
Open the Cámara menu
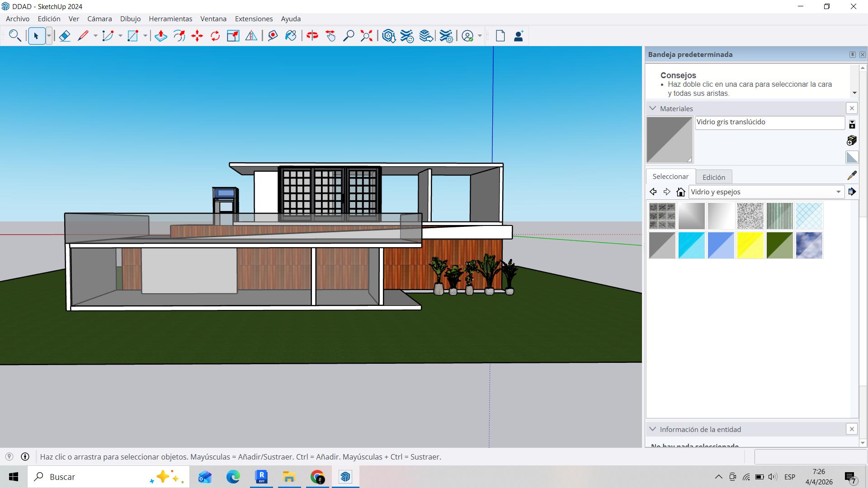click(x=99, y=19)
